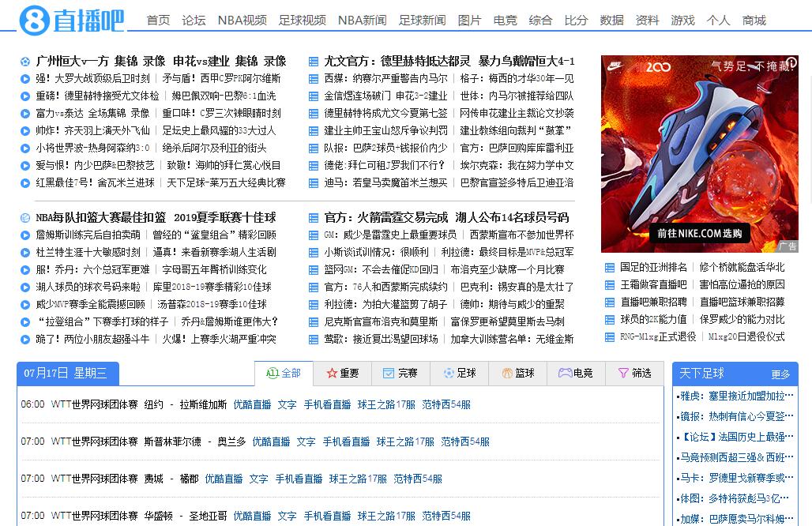Click the info icon on the Nike ad

tap(789, 62)
